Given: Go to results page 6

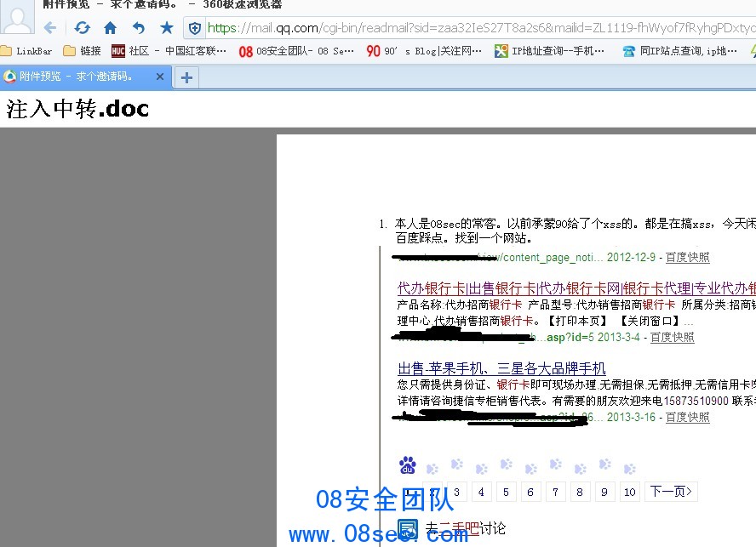Looking at the screenshot, I should pos(530,492).
